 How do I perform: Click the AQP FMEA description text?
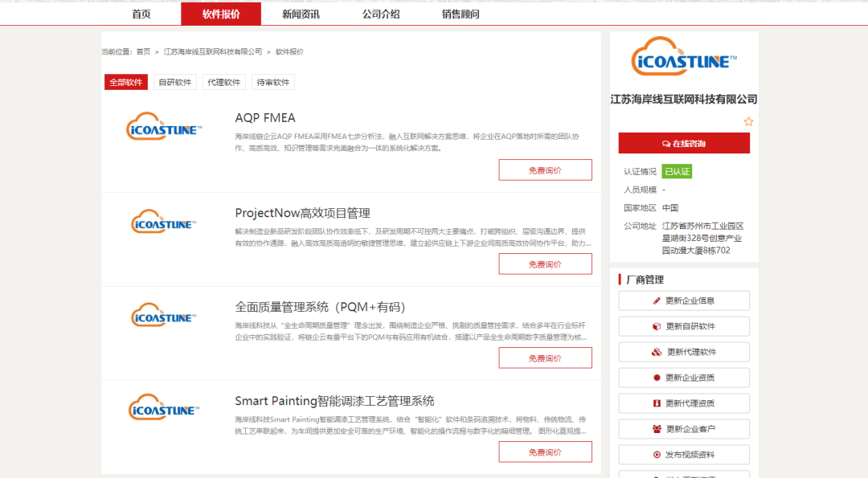click(407, 142)
